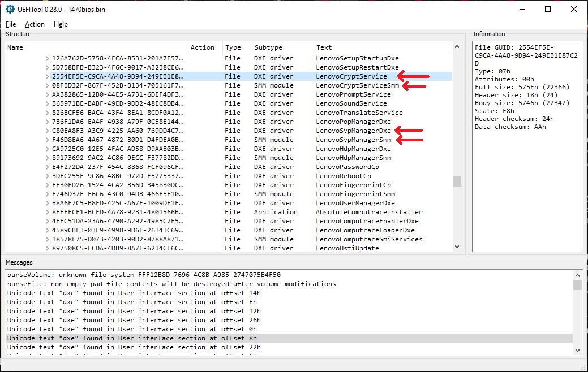Viewport: 588px width, 372px height.
Task: Click the Text column header
Action: point(383,47)
